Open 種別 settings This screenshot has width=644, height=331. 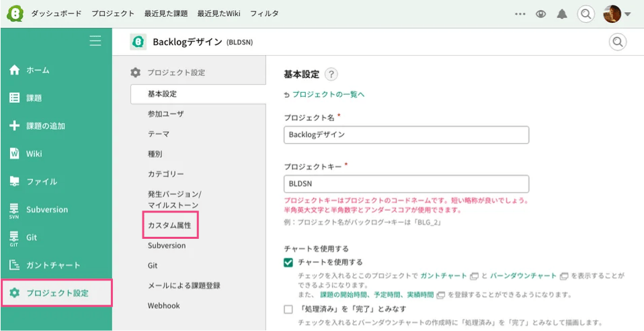(x=155, y=154)
